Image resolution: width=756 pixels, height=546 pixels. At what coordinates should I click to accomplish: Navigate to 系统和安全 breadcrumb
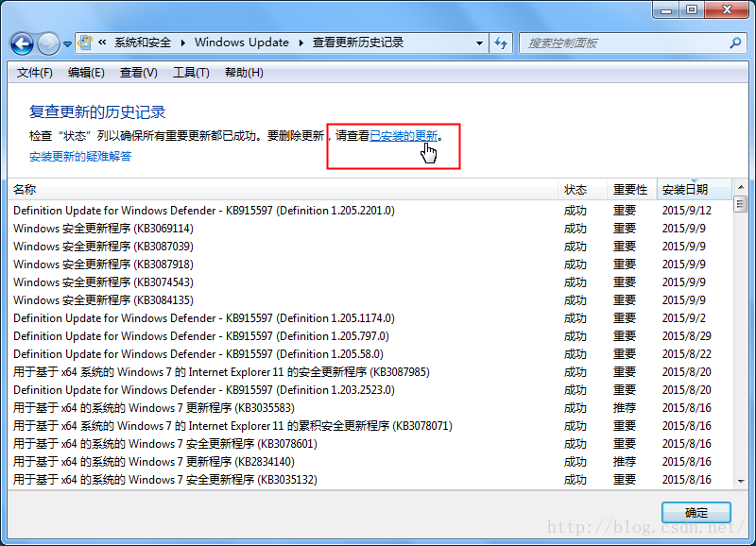143,43
